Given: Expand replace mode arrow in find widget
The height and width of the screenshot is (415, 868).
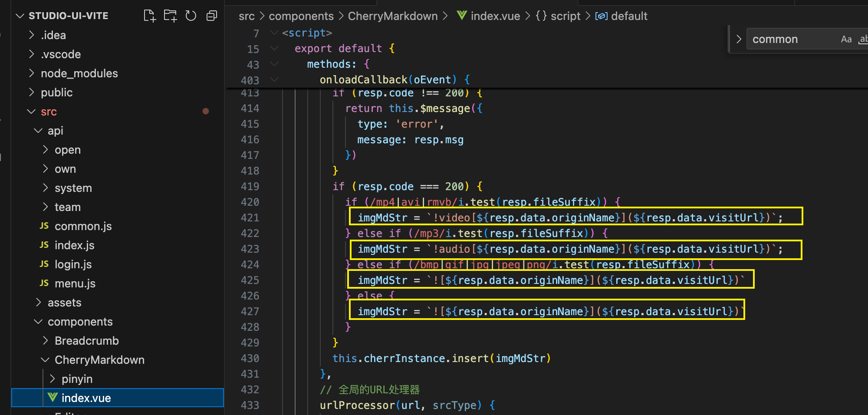Looking at the screenshot, I should coord(739,39).
